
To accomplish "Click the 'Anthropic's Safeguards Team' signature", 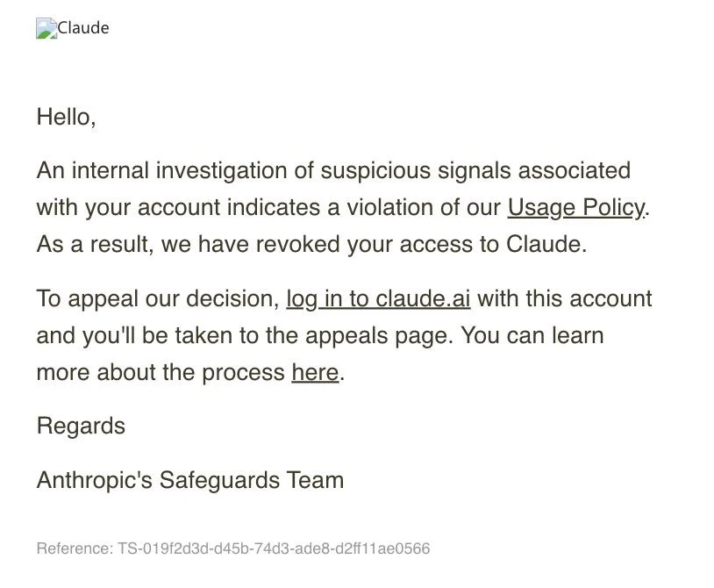I will point(189,481).
